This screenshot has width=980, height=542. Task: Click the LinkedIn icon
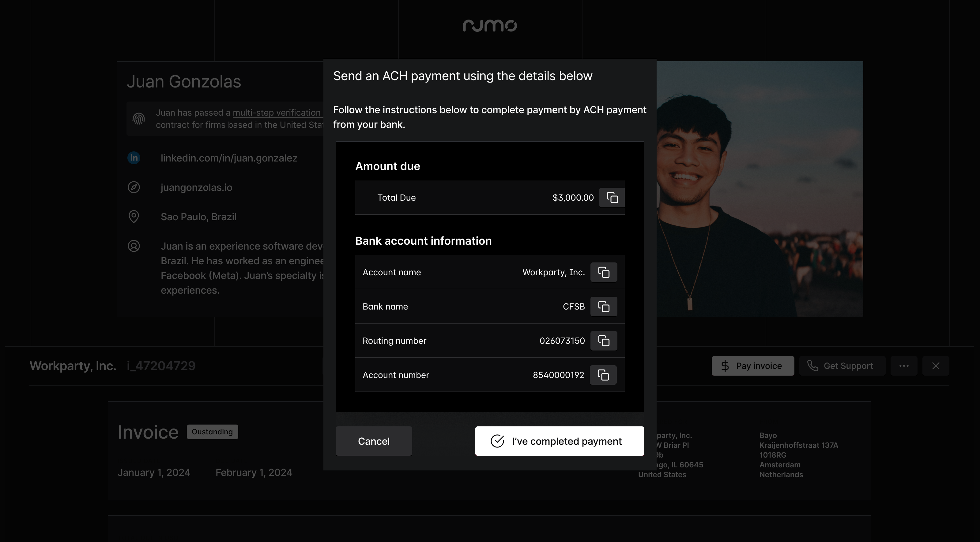[x=134, y=158]
